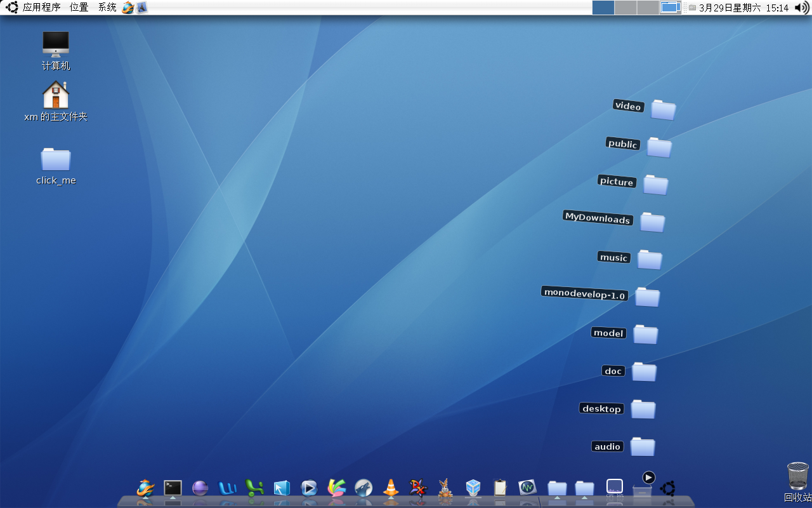This screenshot has width=812, height=508.
Task: Click the 3月29日星期六 15:14 clock
Action: click(743, 8)
